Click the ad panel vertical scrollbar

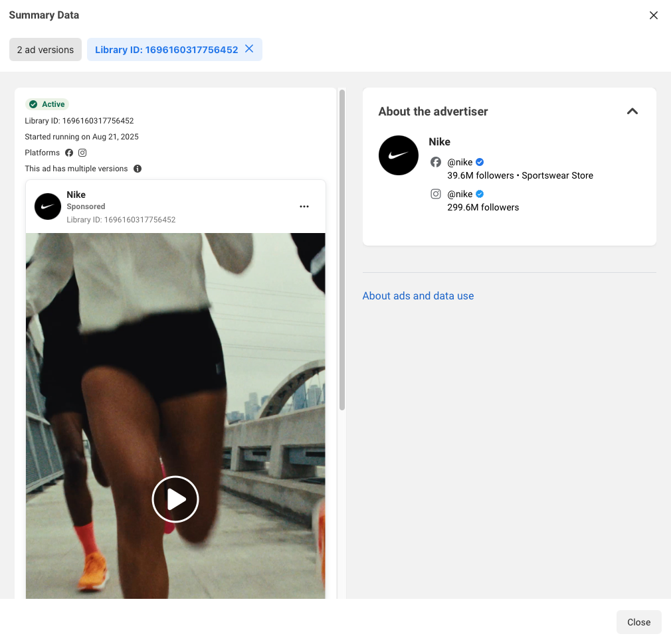[342, 250]
